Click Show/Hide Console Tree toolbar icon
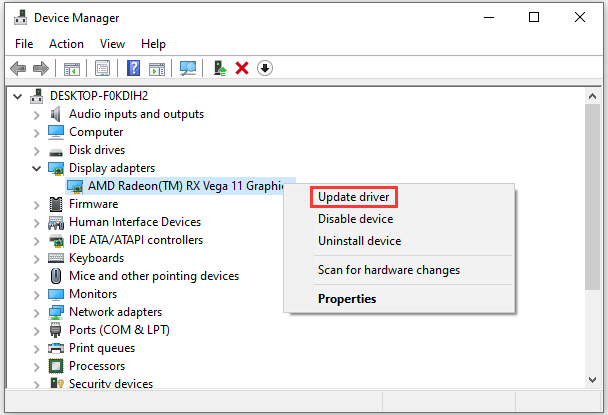Screen dimensions: 608x415 [x=72, y=69]
